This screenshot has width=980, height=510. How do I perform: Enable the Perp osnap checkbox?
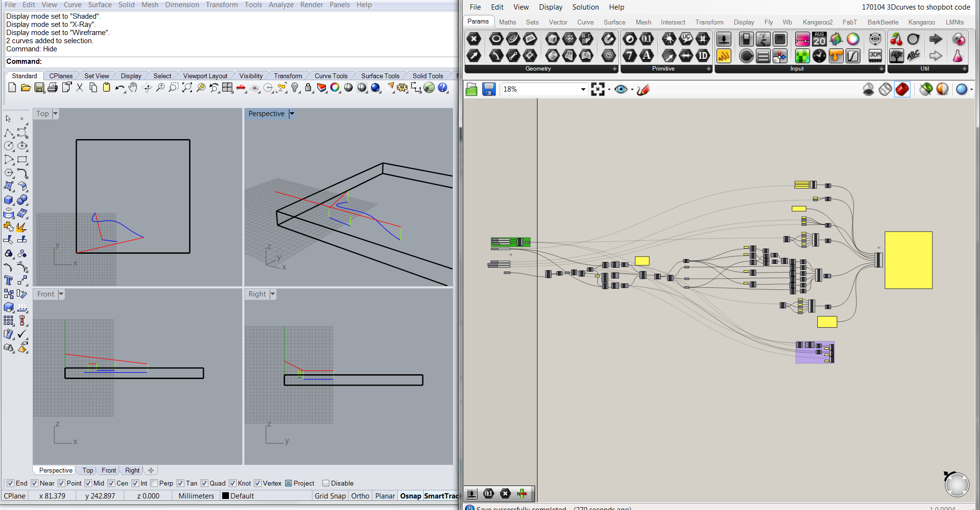(x=155, y=483)
